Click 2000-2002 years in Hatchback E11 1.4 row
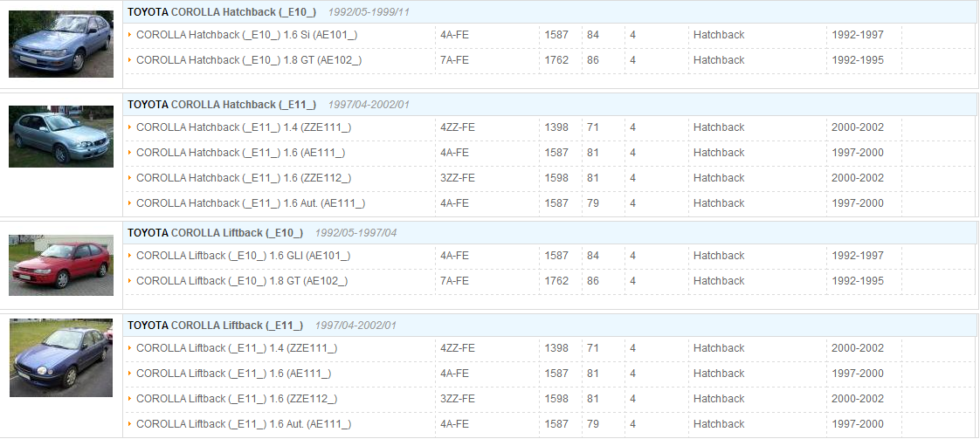Image resolution: width=980 pixels, height=439 pixels. pos(858,127)
